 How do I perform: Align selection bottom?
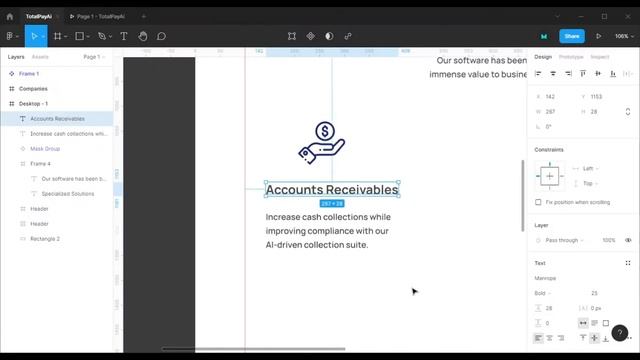click(x=613, y=73)
